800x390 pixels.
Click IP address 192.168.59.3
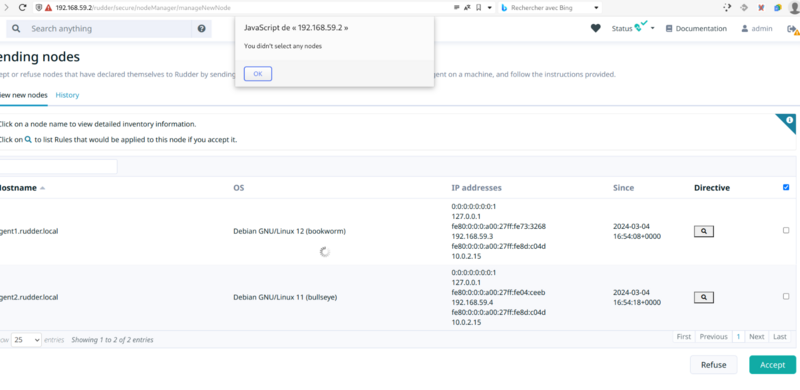pyautogui.click(x=472, y=236)
